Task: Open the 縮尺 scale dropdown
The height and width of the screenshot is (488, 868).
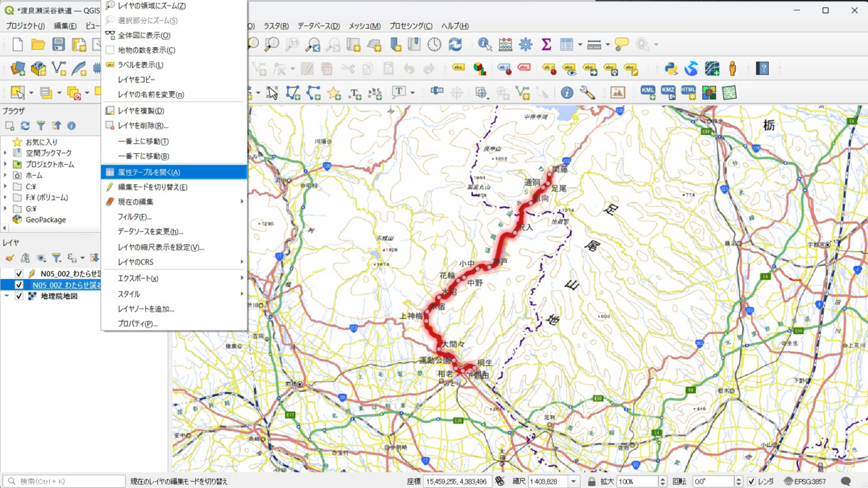Action: (x=574, y=481)
